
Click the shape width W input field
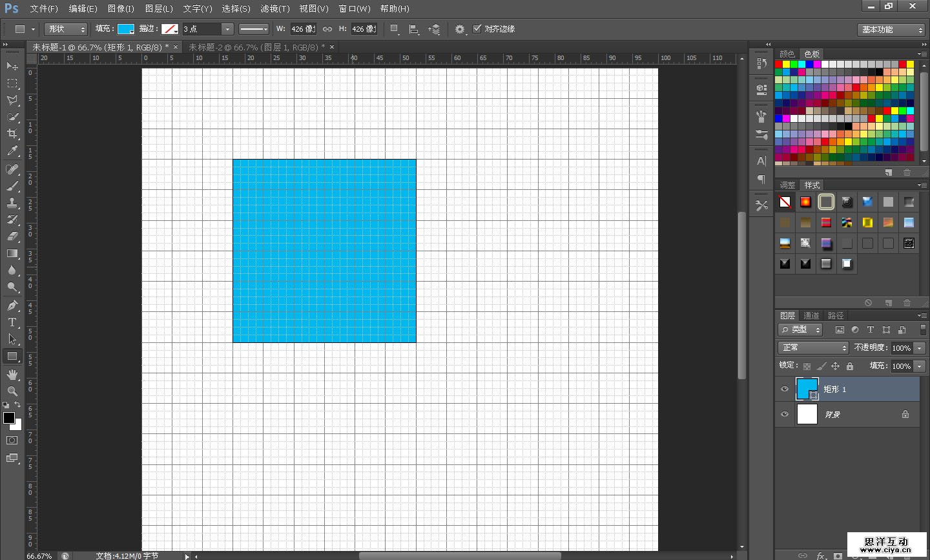coord(302,29)
